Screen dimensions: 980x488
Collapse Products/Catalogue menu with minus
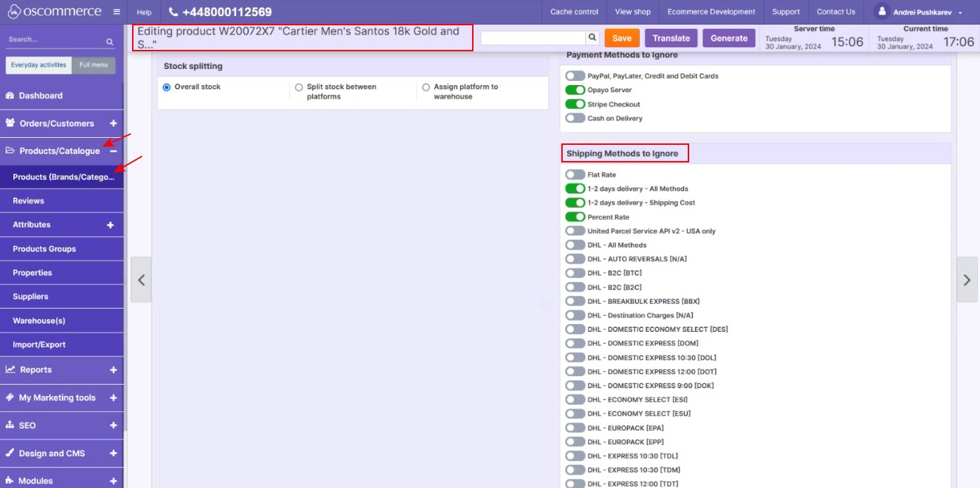pyautogui.click(x=113, y=150)
